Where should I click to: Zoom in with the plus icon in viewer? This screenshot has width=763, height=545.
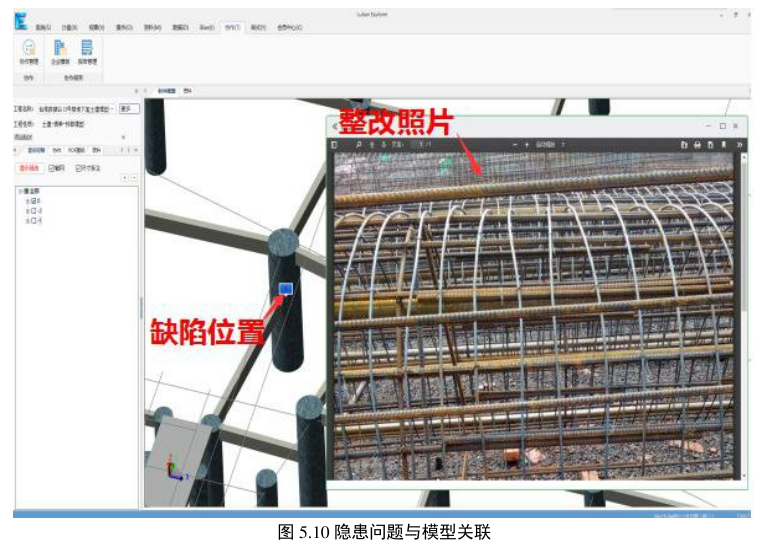[527, 145]
